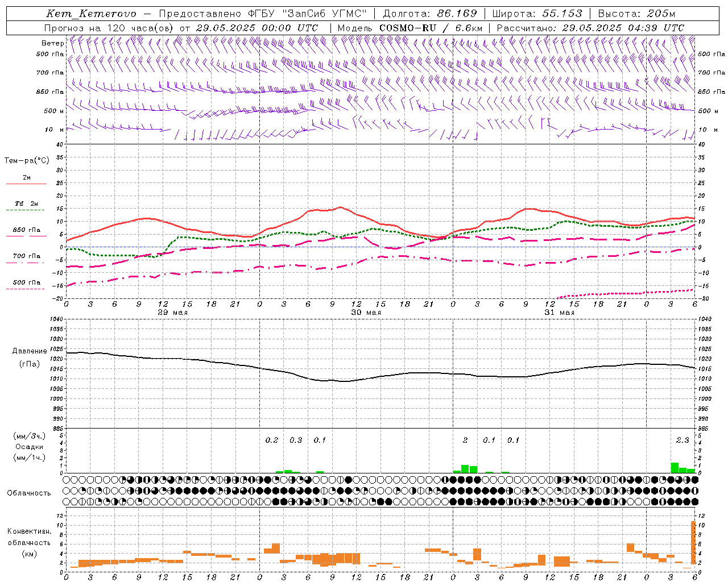Click the "ФГБУ ЗапСиб УГМС" provider text
The width and height of the screenshot is (728, 582).
point(308,14)
